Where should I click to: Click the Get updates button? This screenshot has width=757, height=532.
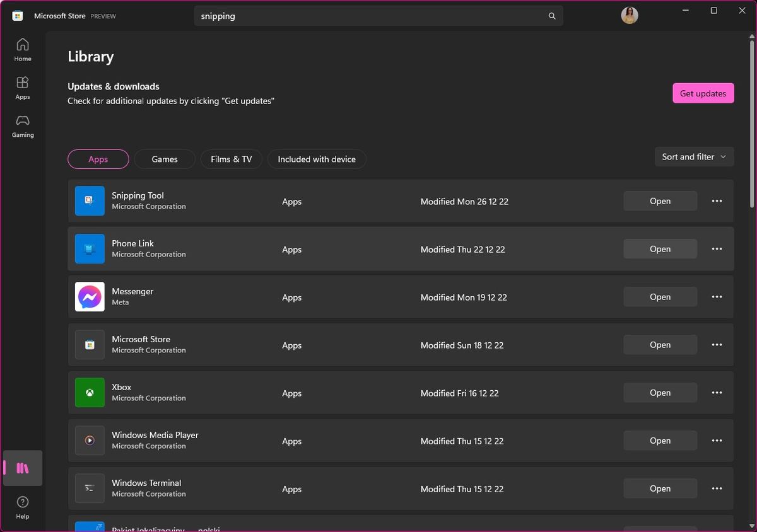[703, 93]
